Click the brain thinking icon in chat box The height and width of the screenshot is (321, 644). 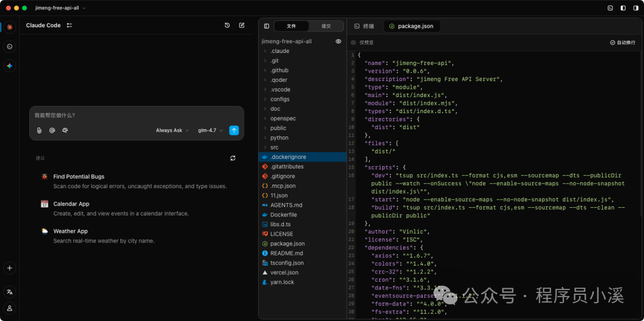[65, 130]
